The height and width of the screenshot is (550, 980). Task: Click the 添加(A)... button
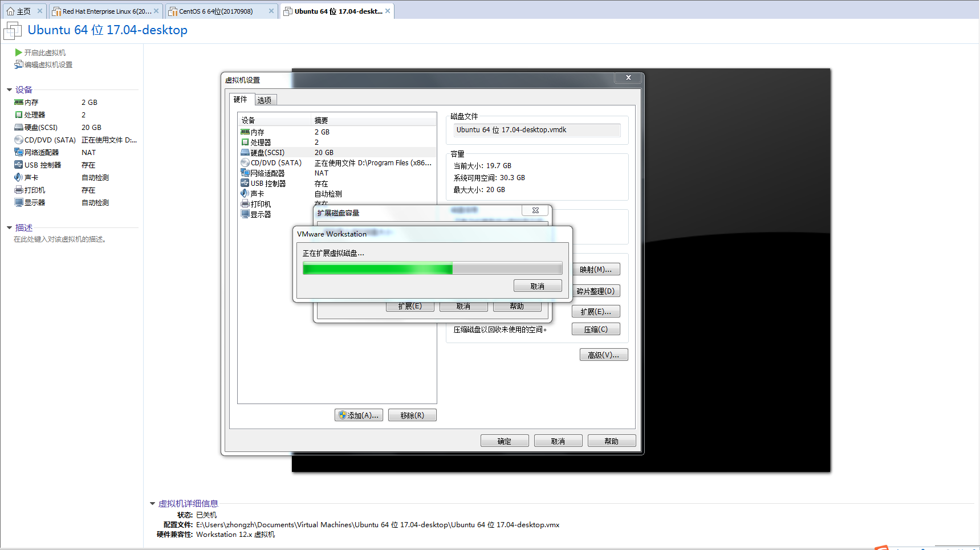point(359,415)
